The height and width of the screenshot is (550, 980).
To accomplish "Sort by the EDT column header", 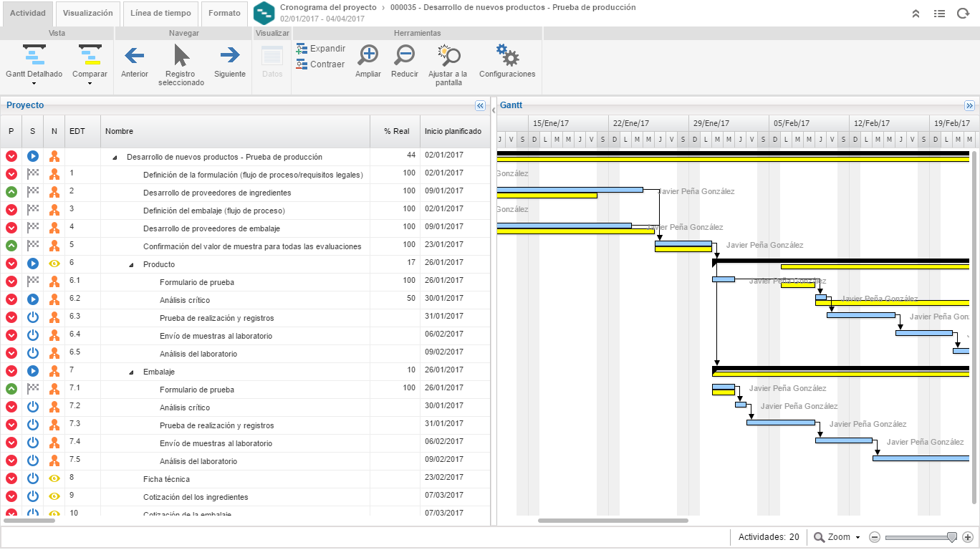I will coord(82,131).
